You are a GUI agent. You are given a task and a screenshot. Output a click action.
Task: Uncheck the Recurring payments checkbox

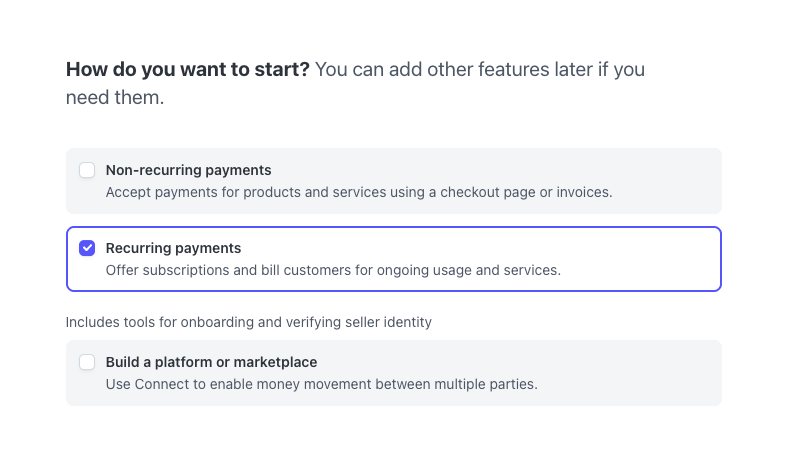click(x=87, y=248)
